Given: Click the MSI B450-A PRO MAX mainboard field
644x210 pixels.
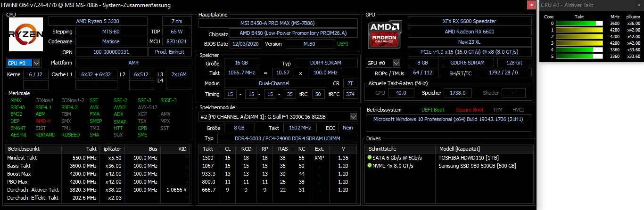Looking at the screenshot, I should 278,23.
